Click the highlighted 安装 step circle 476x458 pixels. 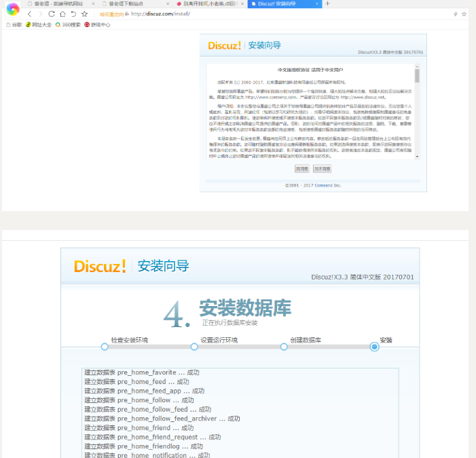coord(375,347)
